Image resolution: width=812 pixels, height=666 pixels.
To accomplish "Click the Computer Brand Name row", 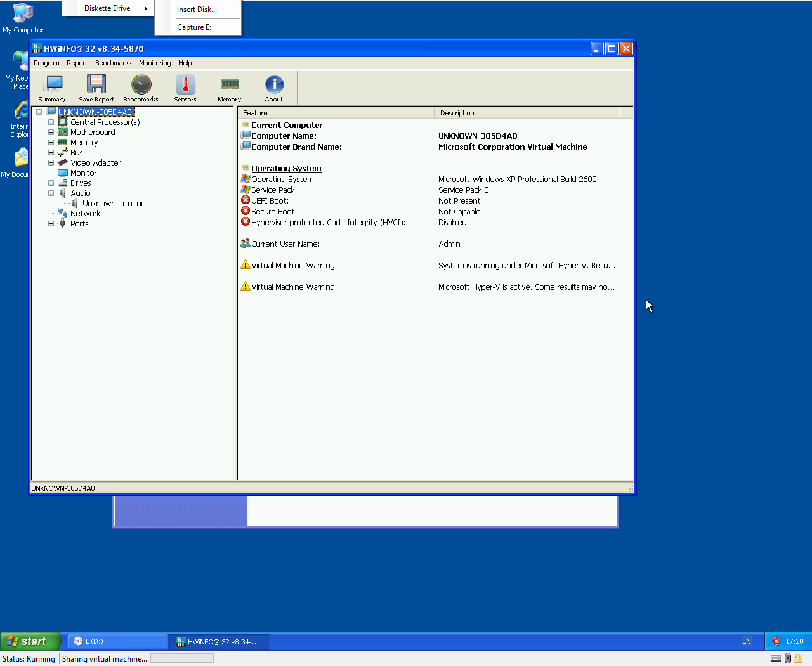I will click(436, 147).
